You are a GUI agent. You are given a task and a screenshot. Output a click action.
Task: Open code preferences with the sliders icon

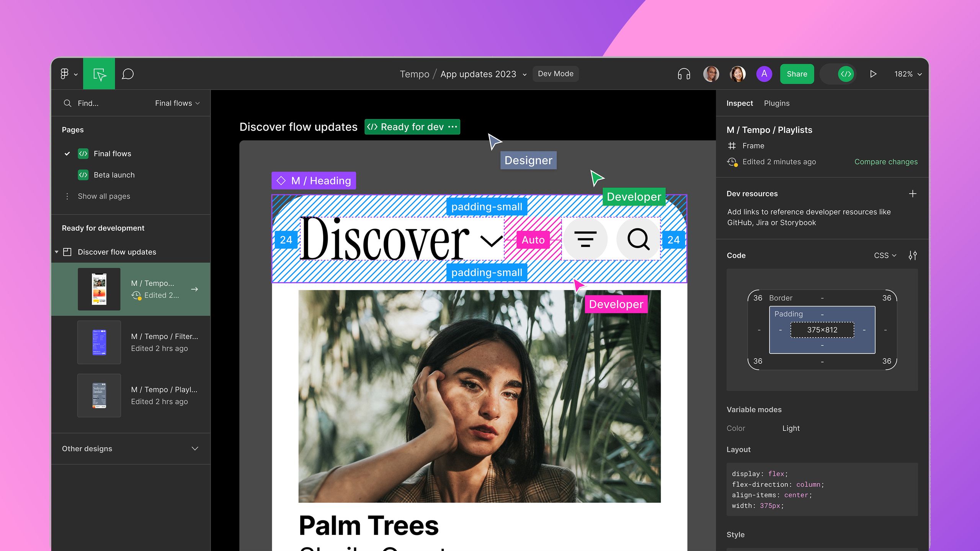click(913, 255)
